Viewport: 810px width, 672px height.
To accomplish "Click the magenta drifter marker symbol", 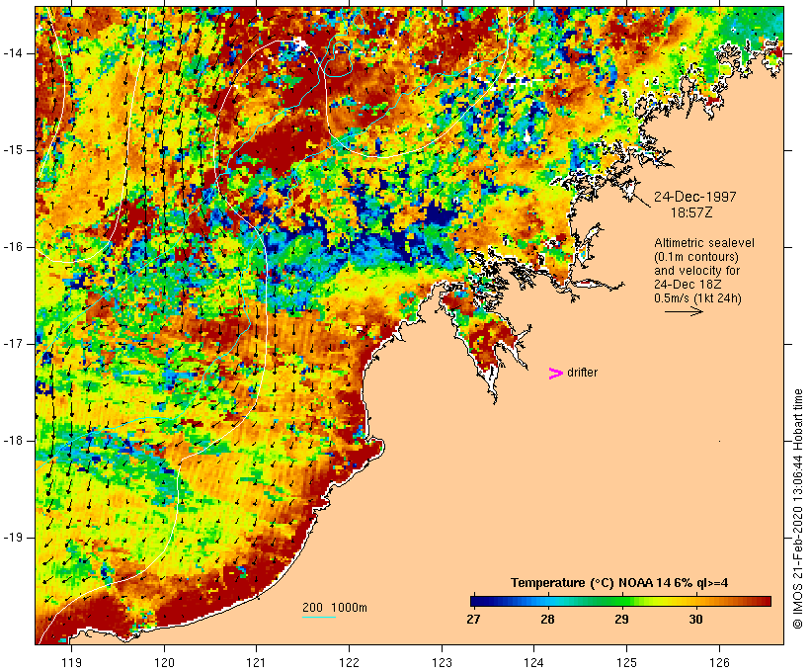I will tap(555, 374).
